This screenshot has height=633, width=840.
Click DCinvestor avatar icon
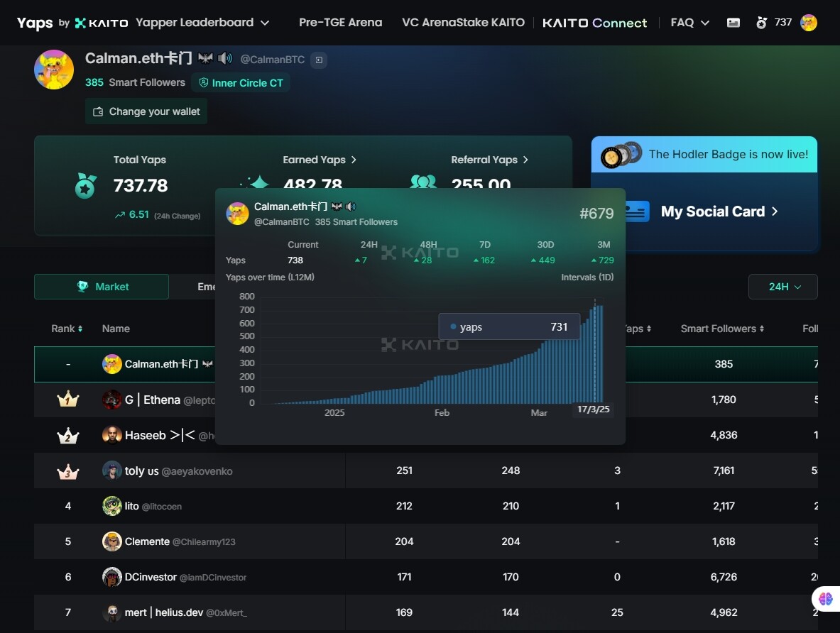[112, 577]
